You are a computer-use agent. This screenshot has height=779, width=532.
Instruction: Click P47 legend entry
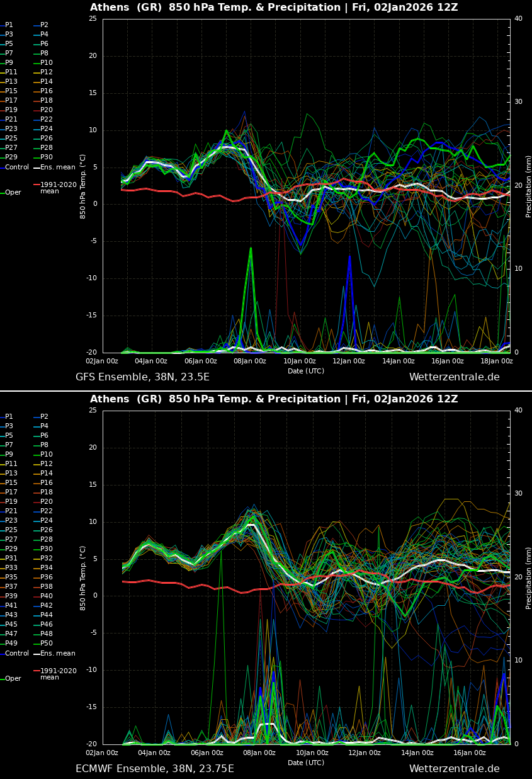[11, 634]
